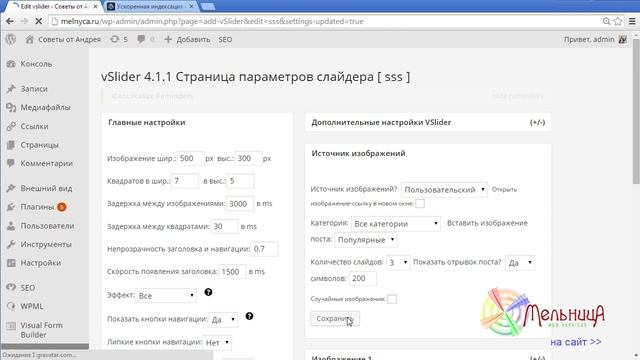
Task: Click the Настройки settings icon in sidebar
Action: pos(11,263)
